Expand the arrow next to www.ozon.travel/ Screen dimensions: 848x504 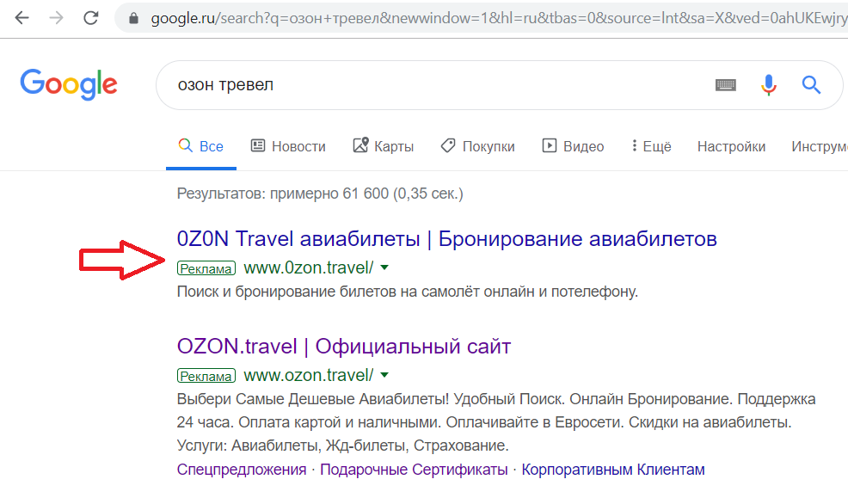pos(384,375)
